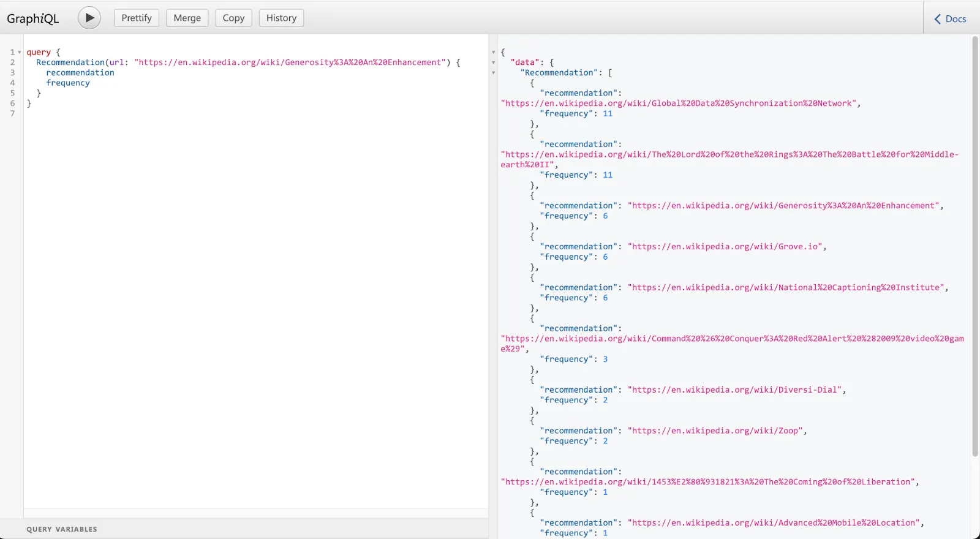Click the Lord of the Rings result URL
The width and height of the screenshot is (980, 539).
pos(729,159)
